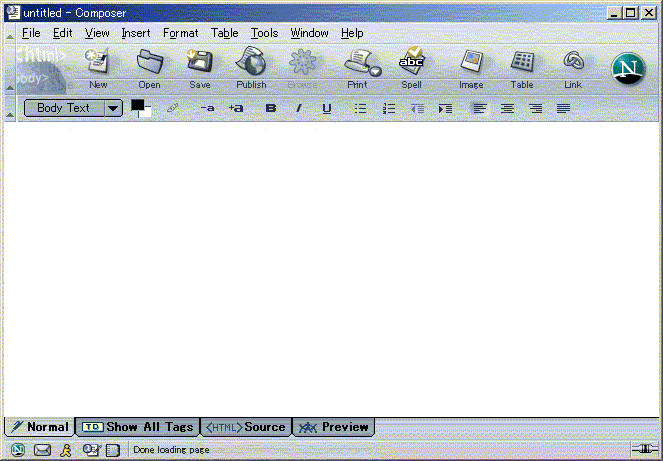
Task: Decrease text size with the -a button
Action: tap(207, 108)
